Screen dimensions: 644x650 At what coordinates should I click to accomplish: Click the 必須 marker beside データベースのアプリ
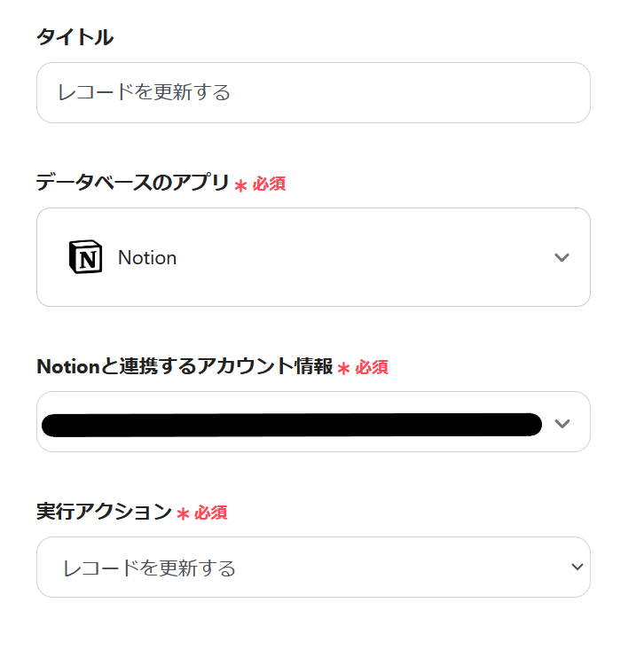(x=269, y=184)
